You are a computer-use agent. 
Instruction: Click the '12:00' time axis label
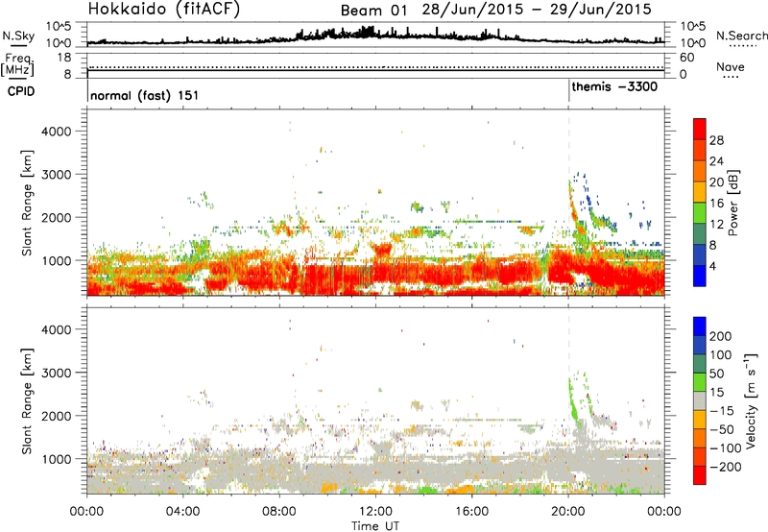coord(375,512)
